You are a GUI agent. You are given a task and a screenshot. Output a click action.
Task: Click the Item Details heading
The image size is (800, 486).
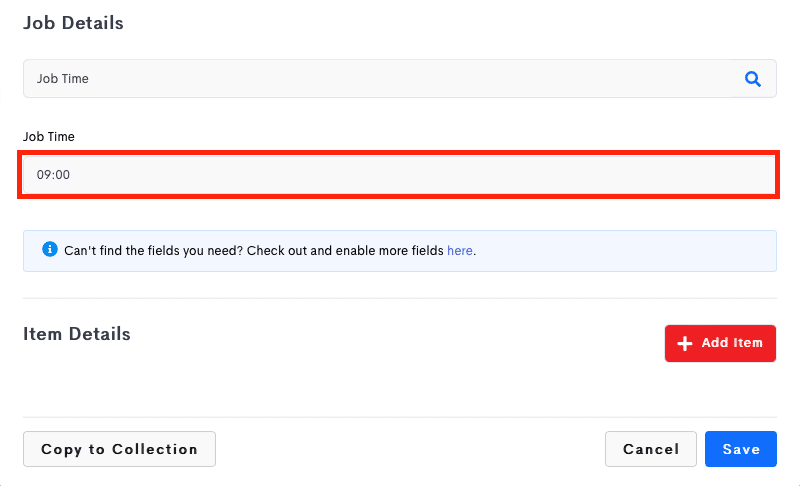tap(77, 334)
